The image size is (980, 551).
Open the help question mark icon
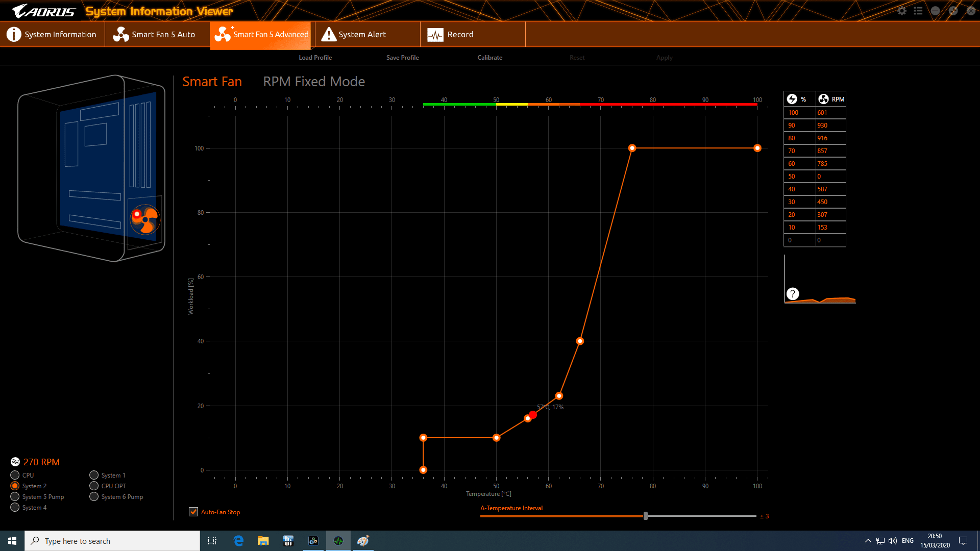point(793,294)
